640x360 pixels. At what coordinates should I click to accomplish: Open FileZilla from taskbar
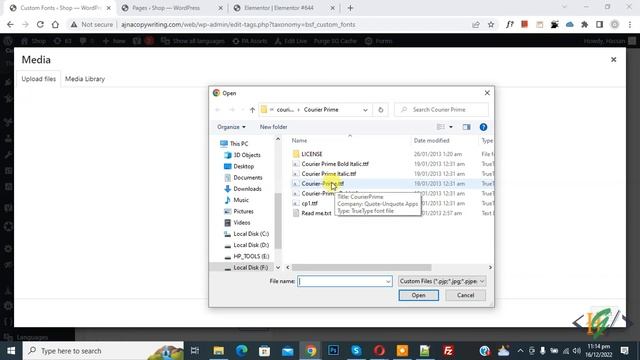448,351
